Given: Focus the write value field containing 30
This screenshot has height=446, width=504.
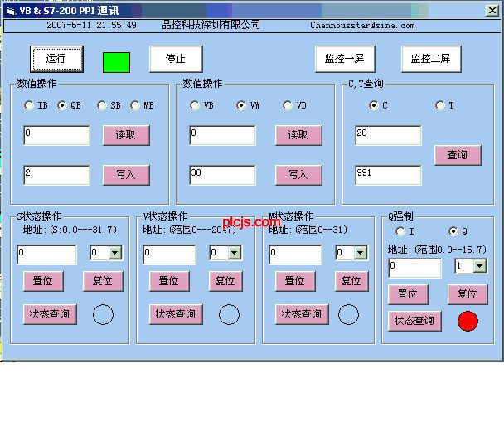Looking at the screenshot, I should 222,175.
